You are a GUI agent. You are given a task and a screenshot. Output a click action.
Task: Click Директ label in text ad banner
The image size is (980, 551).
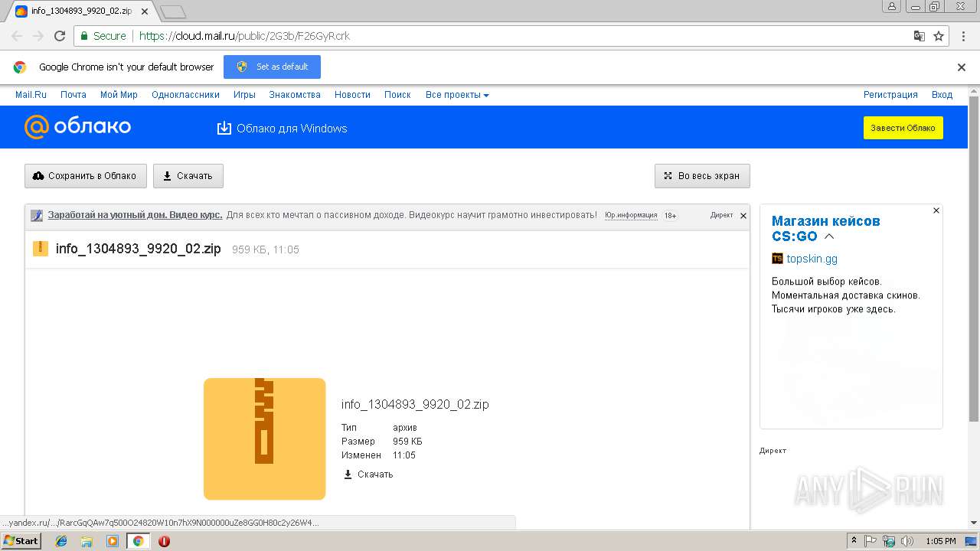pos(721,215)
